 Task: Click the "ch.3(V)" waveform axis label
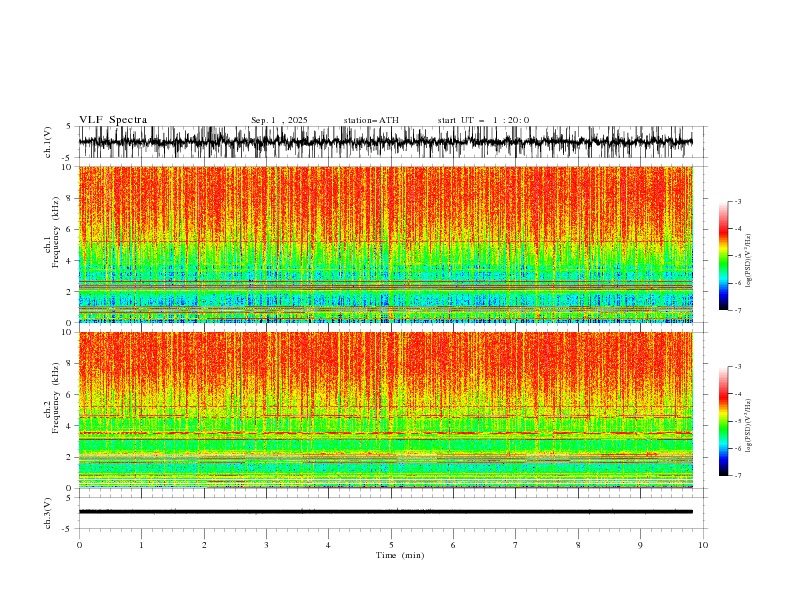[48, 513]
